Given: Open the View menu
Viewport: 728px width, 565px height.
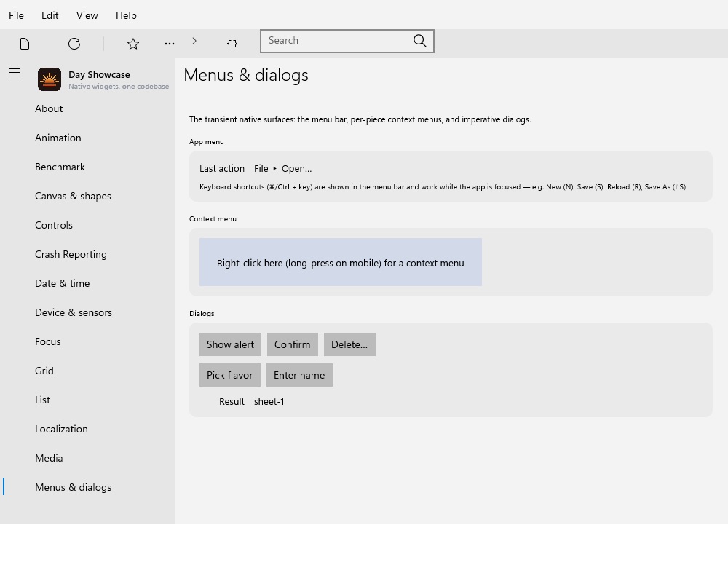Looking at the screenshot, I should click(87, 15).
